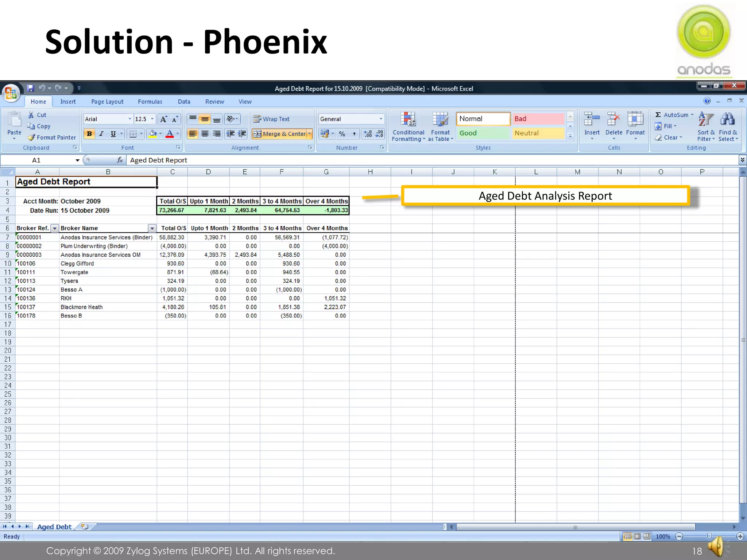Apply Comma Style format
The height and width of the screenshot is (560, 747).
coord(354,134)
